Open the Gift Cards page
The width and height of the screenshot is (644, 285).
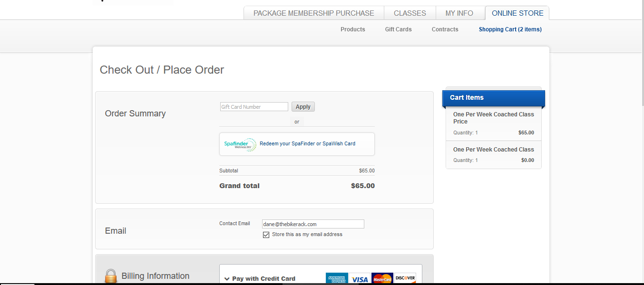point(398,29)
